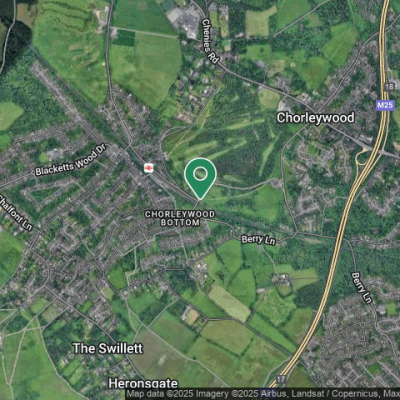The image size is (400, 400).
Task: Select the junction 18 exit marker
Action: pyautogui.click(x=389, y=87)
